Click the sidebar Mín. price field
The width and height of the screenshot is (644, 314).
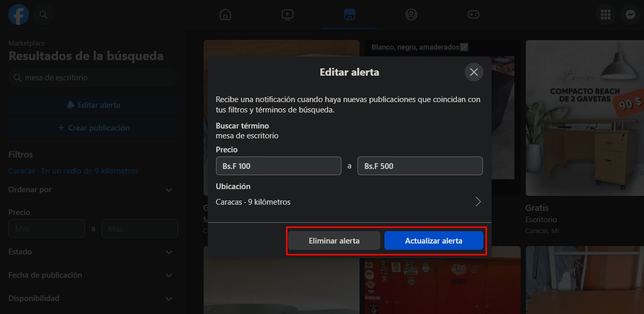pos(47,229)
